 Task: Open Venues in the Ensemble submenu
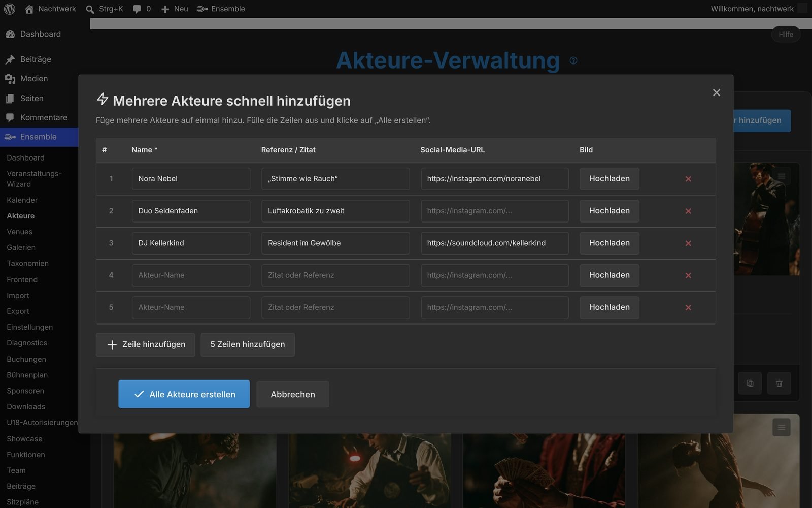(x=20, y=232)
